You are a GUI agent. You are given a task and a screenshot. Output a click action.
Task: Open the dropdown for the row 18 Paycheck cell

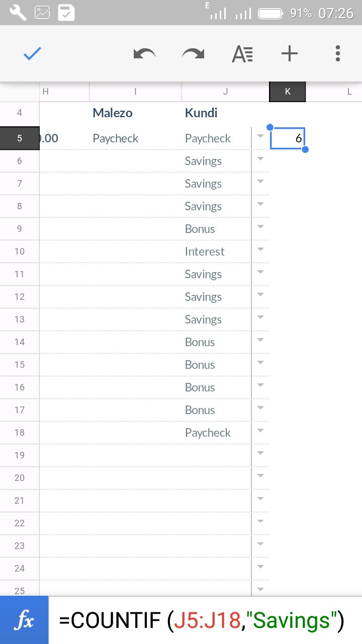click(x=260, y=431)
